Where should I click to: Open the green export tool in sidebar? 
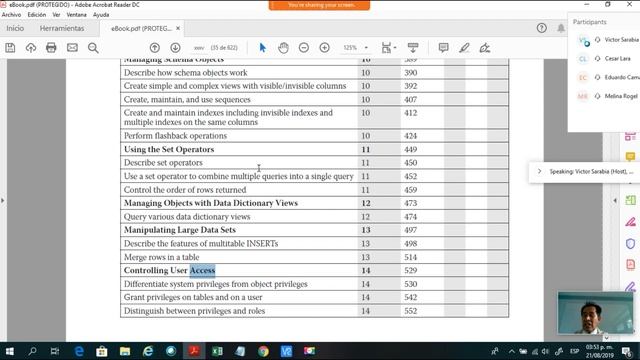[x=630, y=200]
